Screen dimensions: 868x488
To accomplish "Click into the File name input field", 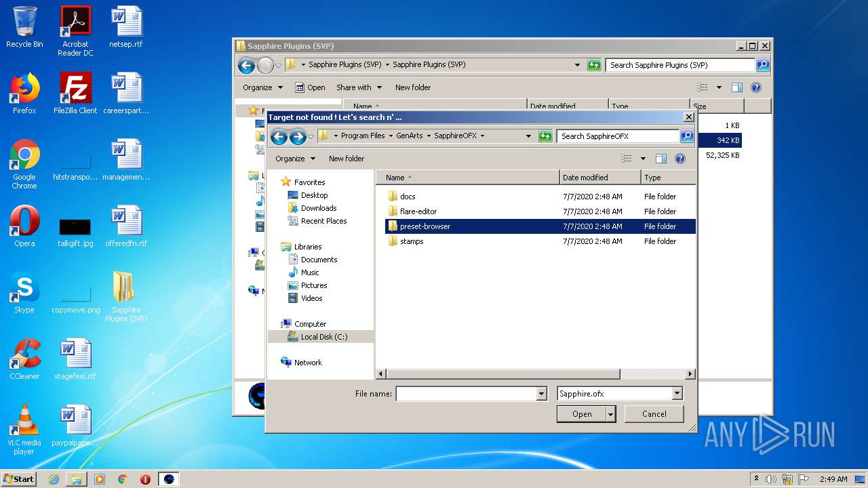I will click(x=466, y=394).
